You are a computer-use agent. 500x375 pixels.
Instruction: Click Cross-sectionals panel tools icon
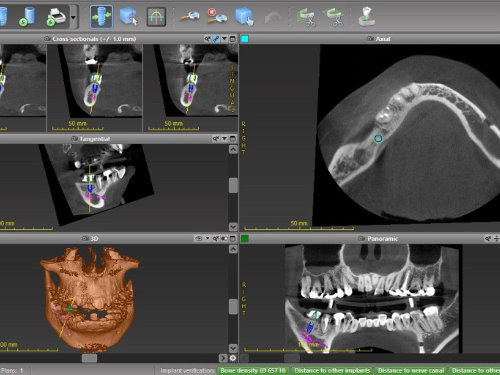click(x=207, y=39)
